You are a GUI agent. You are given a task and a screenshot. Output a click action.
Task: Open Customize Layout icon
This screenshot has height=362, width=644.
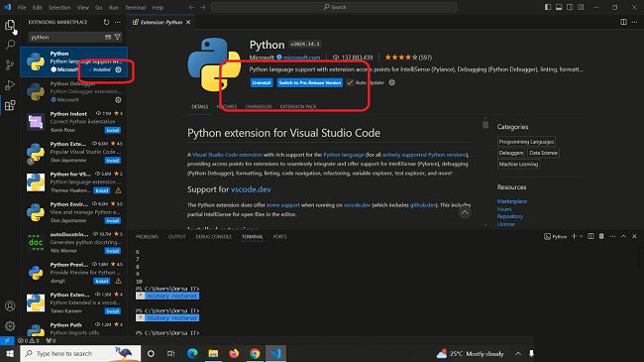tap(581, 7)
